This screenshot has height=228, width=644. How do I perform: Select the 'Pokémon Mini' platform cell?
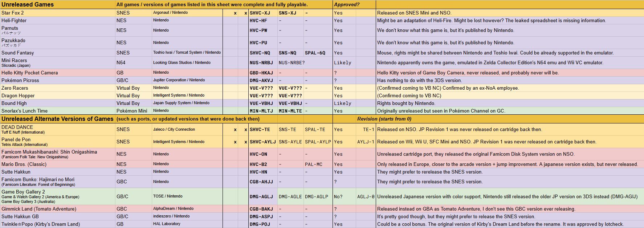click(133, 111)
